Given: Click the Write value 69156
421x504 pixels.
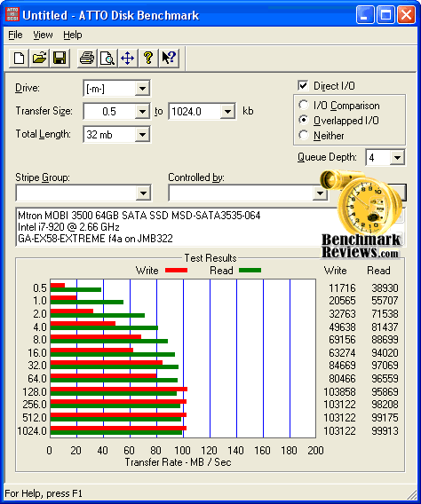Looking at the screenshot, I should click(342, 340).
